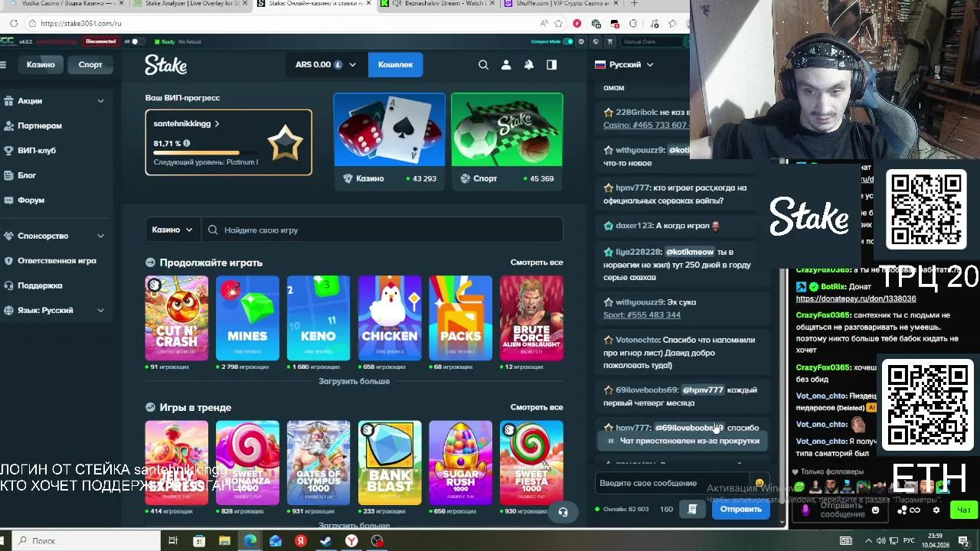Viewport: 980px width, 551px height.
Task: Toggle the Ready checkbox in overlay bar
Action: point(158,41)
